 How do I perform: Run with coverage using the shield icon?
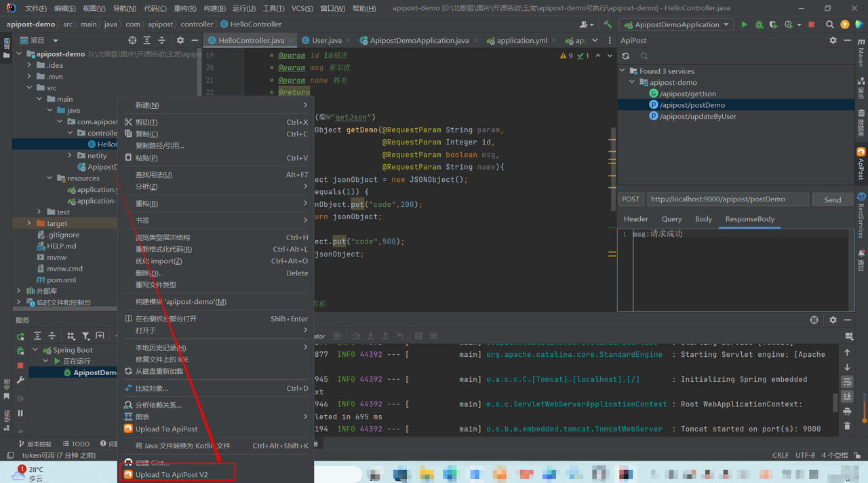[x=774, y=24]
